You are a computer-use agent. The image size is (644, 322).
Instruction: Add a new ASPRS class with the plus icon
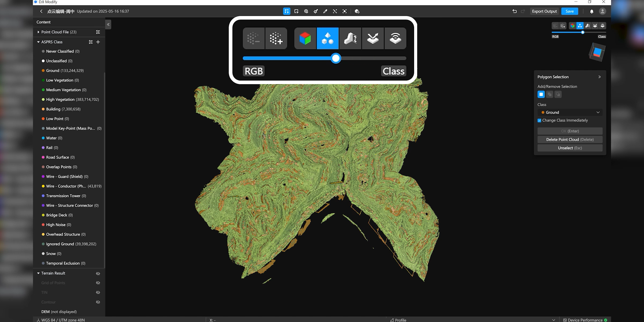[x=98, y=42]
